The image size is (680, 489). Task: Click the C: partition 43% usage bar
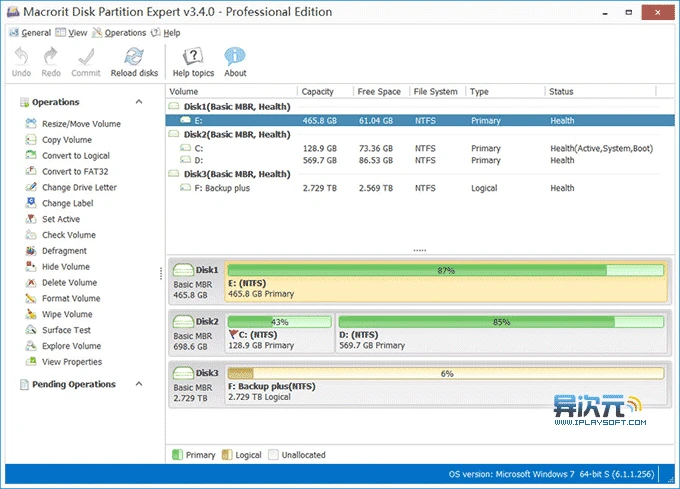tap(280, 322)
